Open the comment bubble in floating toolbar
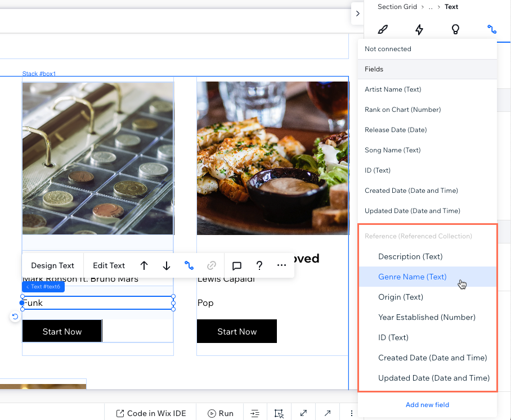The width and height of the screenshot is (511, 420). (x=237, y=265)
